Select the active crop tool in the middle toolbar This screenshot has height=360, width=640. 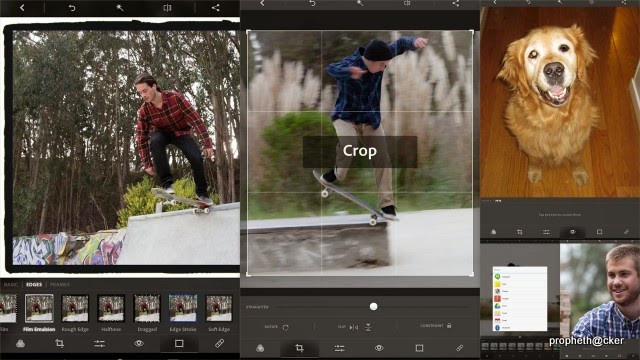click(299, 348)
